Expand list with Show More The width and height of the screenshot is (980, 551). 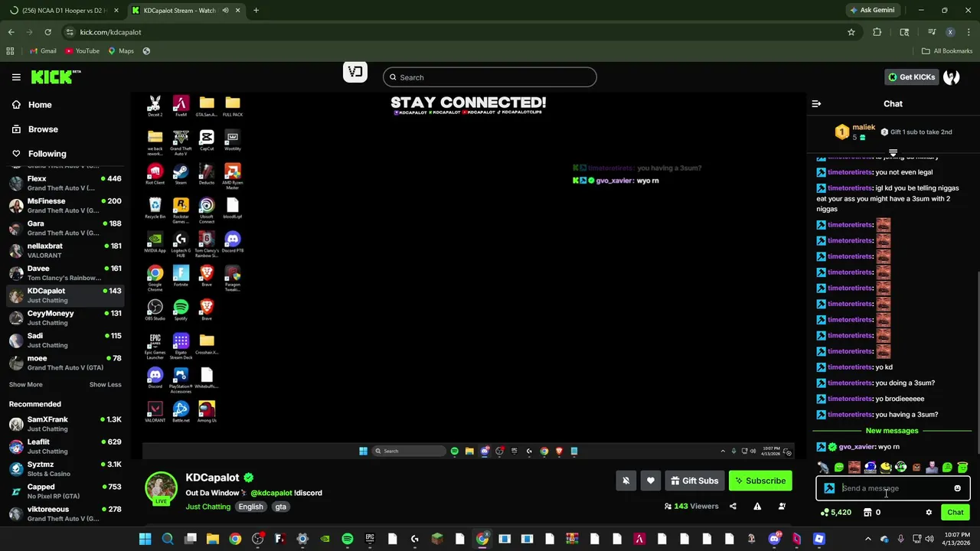[x=25, y=385]
